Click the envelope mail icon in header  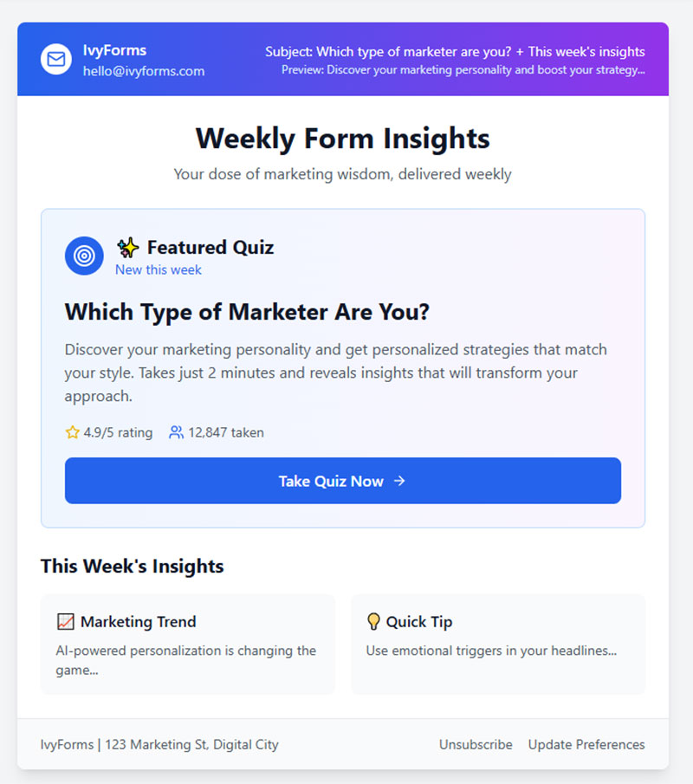(x=56, y=59)
